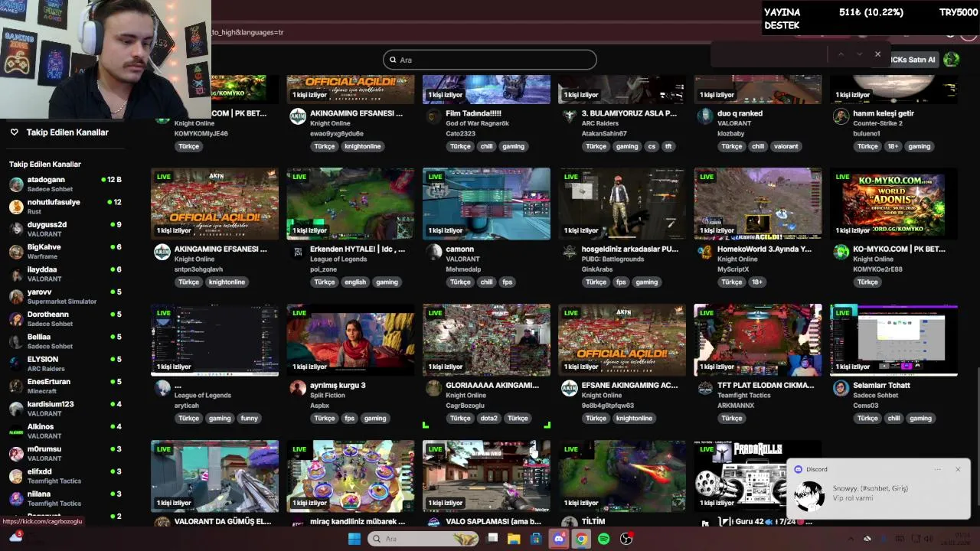Screen dimensions: 980x551
Task: Select the english tag under the Erkenden HYTALE stream
Action: [x=355, y=282]
